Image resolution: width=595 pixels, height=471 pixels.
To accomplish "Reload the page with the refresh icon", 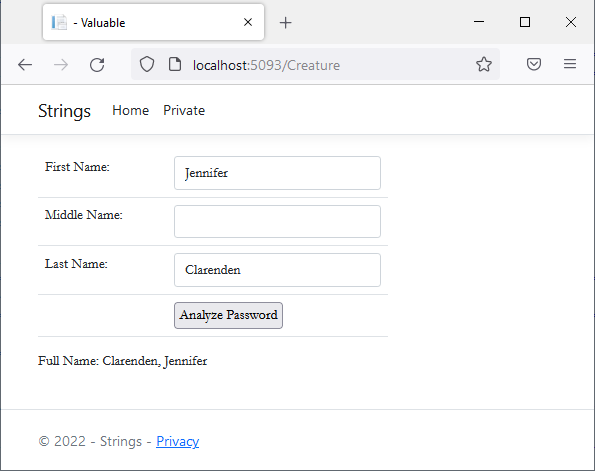I will [x=97, y=65].
